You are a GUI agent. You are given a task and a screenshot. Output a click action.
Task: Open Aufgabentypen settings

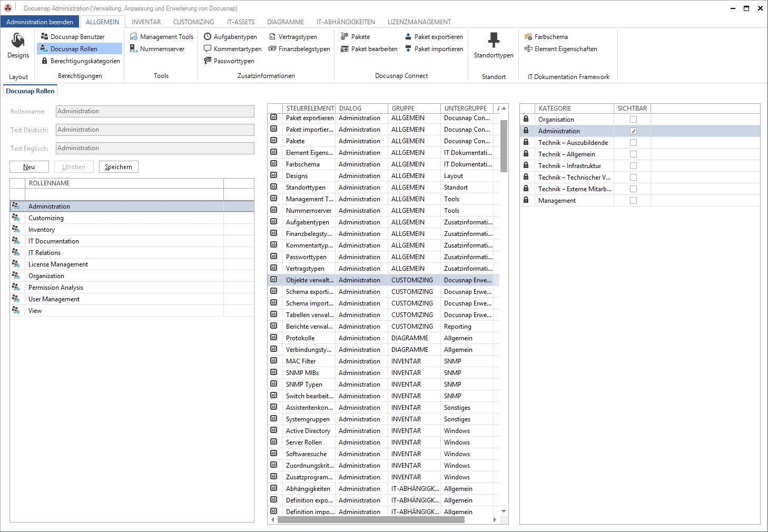(x=230, y=37)
